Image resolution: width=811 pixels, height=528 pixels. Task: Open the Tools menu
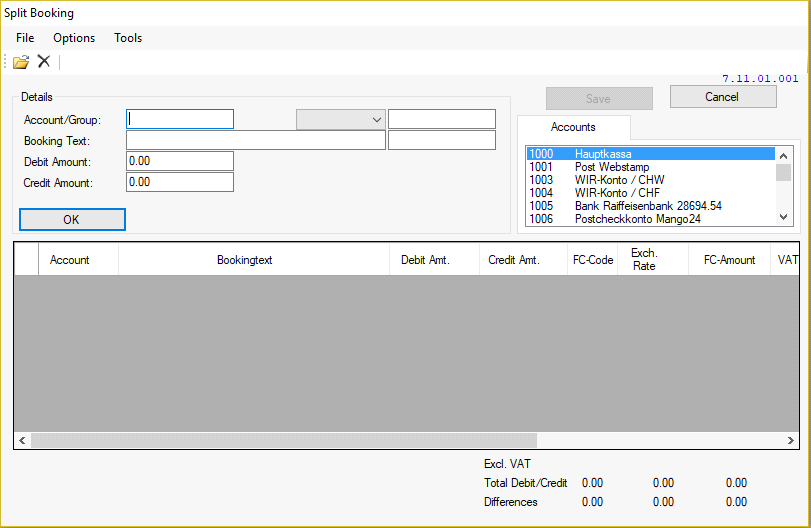coord(128,38)
